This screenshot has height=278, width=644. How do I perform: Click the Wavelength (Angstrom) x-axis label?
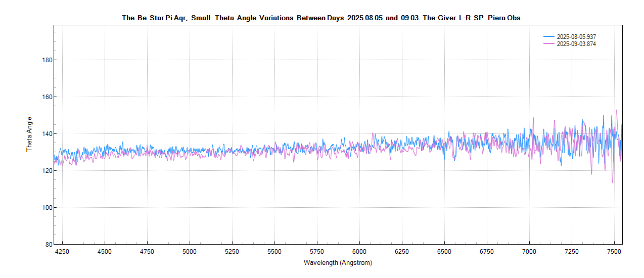pyautogui.click(x=338, y=263)
